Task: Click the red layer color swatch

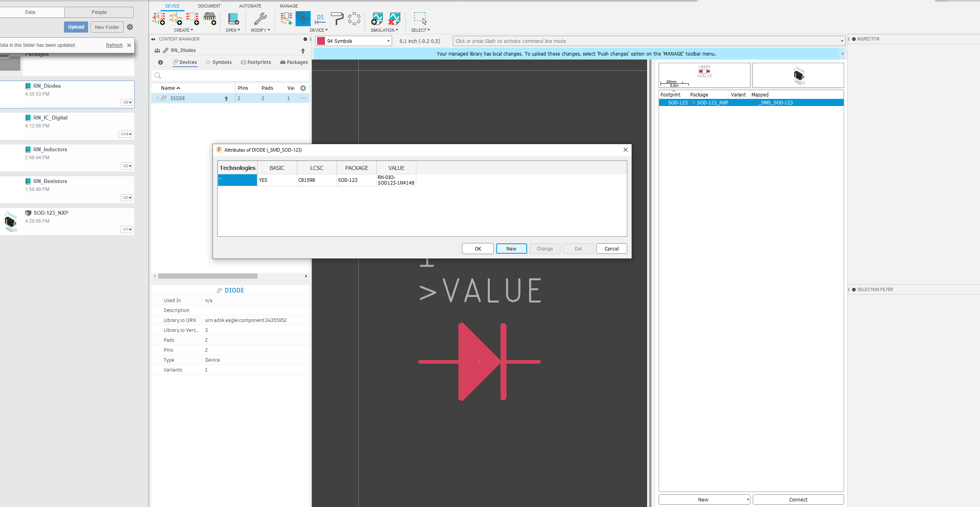Action: coord(320,40)
